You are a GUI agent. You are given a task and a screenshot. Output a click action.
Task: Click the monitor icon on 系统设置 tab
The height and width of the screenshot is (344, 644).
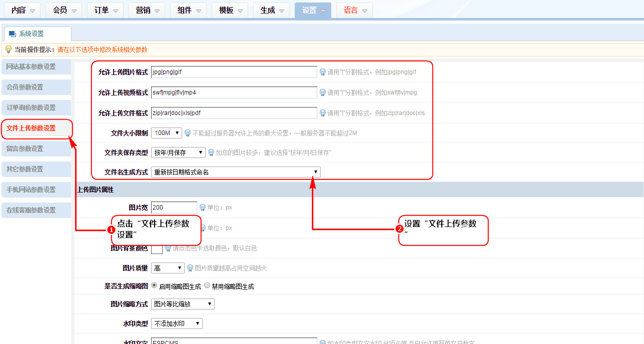click(13, 34)
